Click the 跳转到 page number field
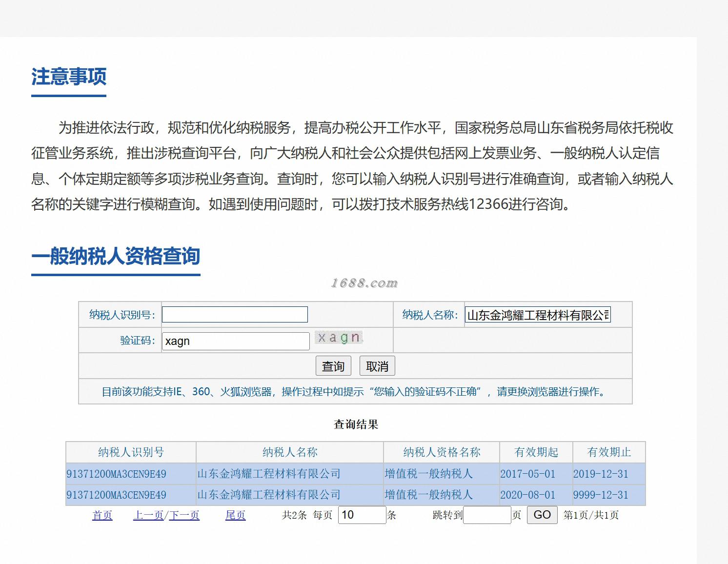Viewport: 728px width, 564px height. (487, 515)
